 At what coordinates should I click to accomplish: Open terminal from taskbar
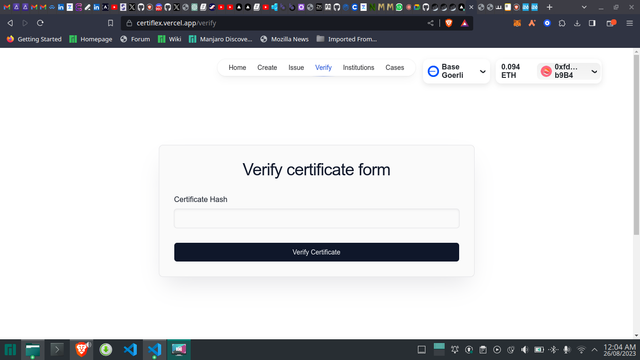57,350
